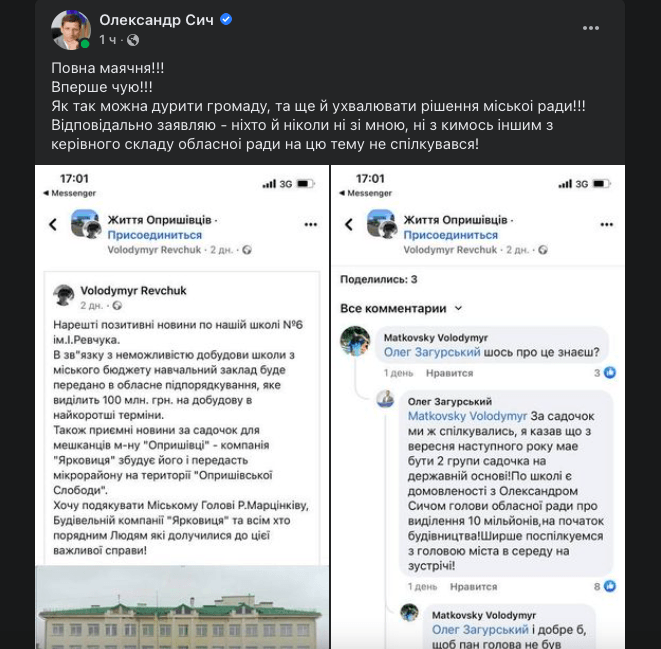Open three-dot menu in left screenshot header
Image resolution: width=661 pixels, height=649 pixels.
tap(311, 225)
